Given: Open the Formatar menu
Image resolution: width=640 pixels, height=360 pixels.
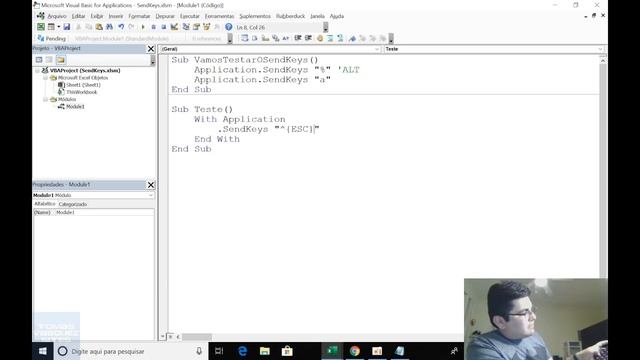Looking at the screenshot, I should (139, 16).
